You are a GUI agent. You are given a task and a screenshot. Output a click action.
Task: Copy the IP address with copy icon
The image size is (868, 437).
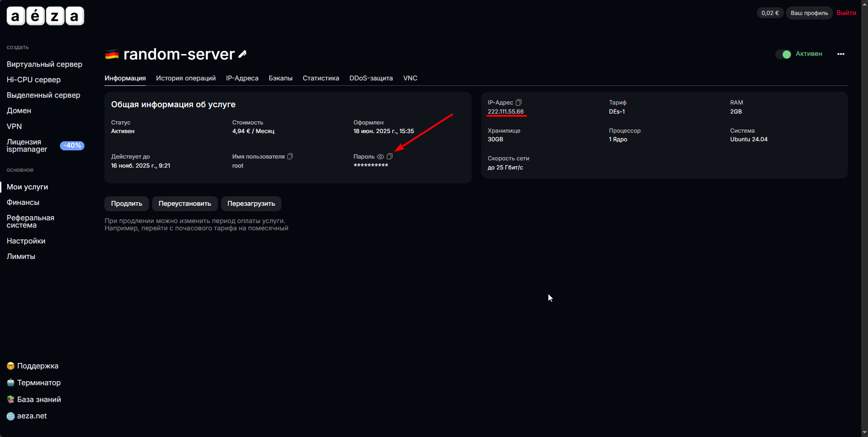[x=518, y=103]
